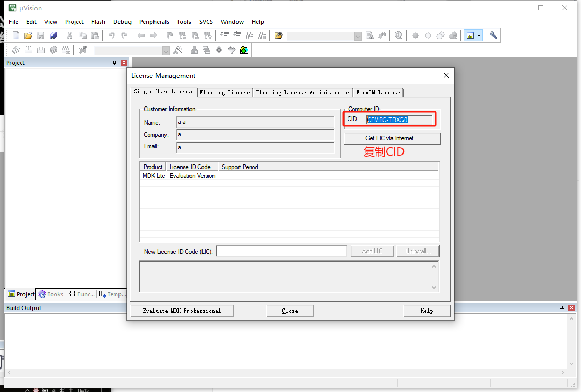The width and height of the screenshot is (581, 392).
Task: Click the Close button in License Management
Action: (290, 311)
